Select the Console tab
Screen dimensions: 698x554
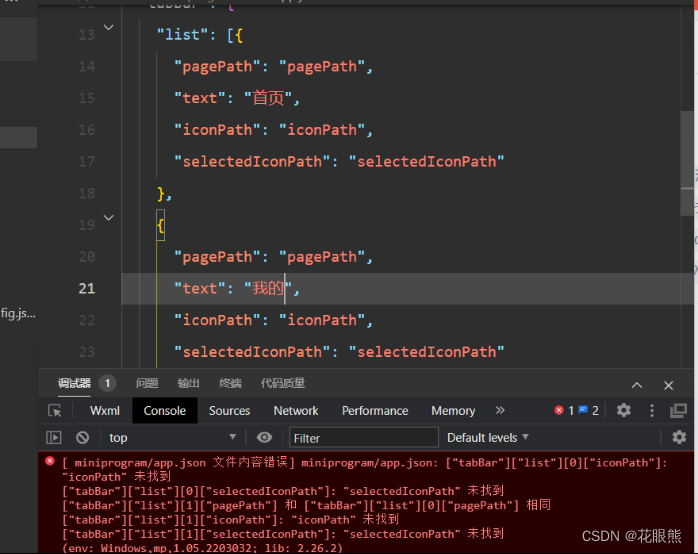pyautogui.click(x=165, y=410)
